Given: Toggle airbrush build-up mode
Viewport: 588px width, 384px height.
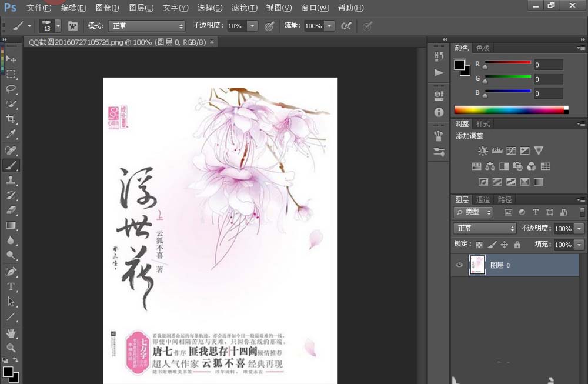Looking at the screenshot, I should (x=346, y=26).
